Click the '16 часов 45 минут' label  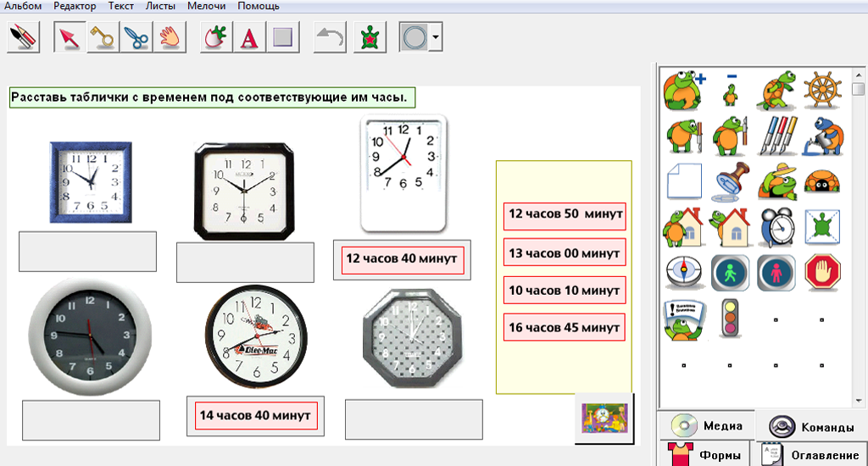coord(565,327)
